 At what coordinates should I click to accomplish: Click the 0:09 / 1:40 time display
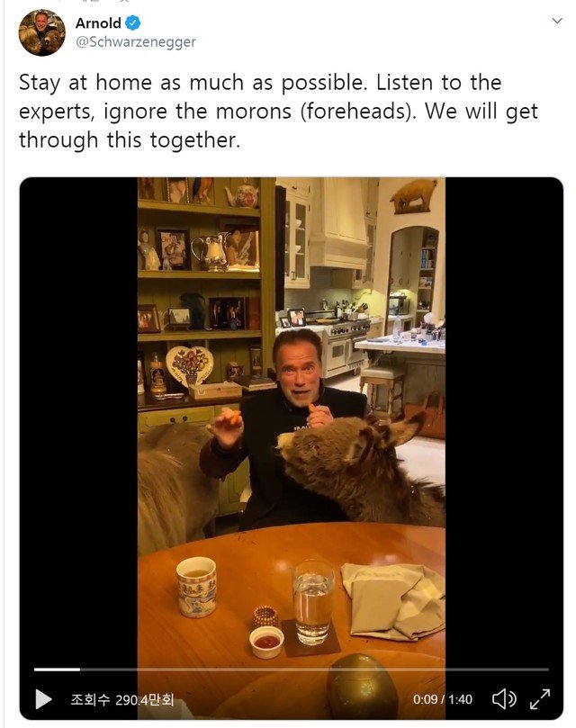[442, 699]
